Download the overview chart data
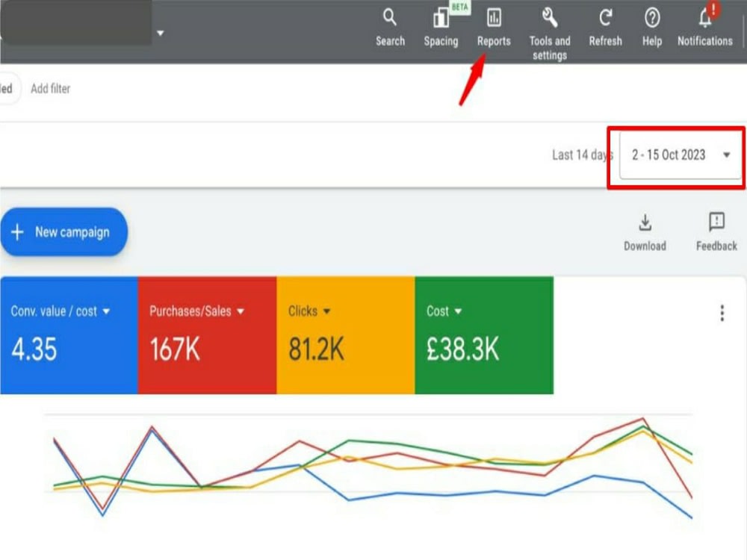Screen dimensions: 747x560 click(645, 232)
